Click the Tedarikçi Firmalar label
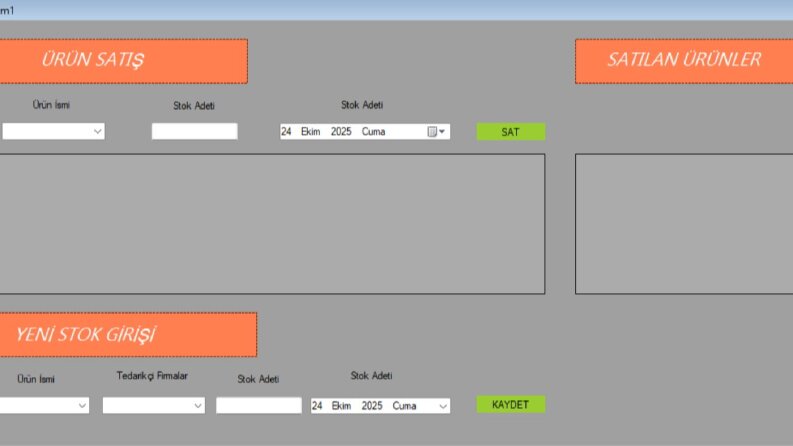793x446 pixels. coord(152,376)
